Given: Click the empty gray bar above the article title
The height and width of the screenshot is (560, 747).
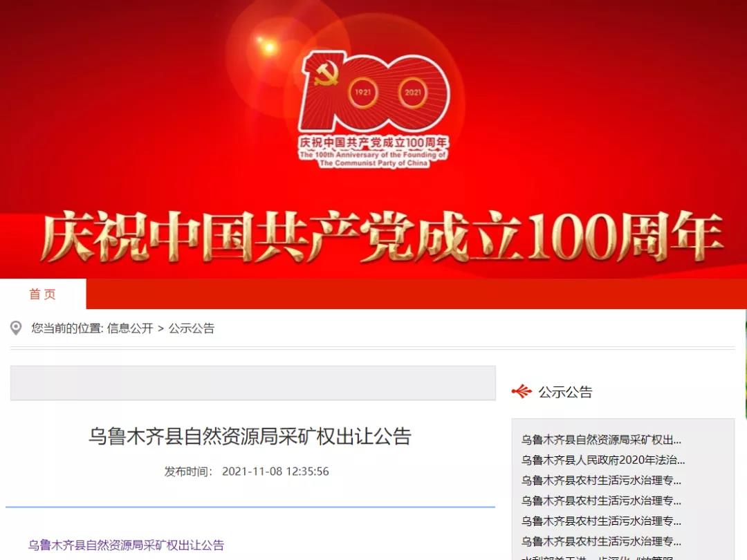Looking at the screenshot, I should (253, 383).
